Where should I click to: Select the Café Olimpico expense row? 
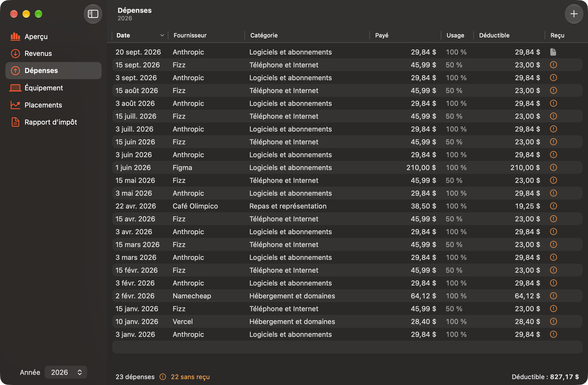[347, 206]
